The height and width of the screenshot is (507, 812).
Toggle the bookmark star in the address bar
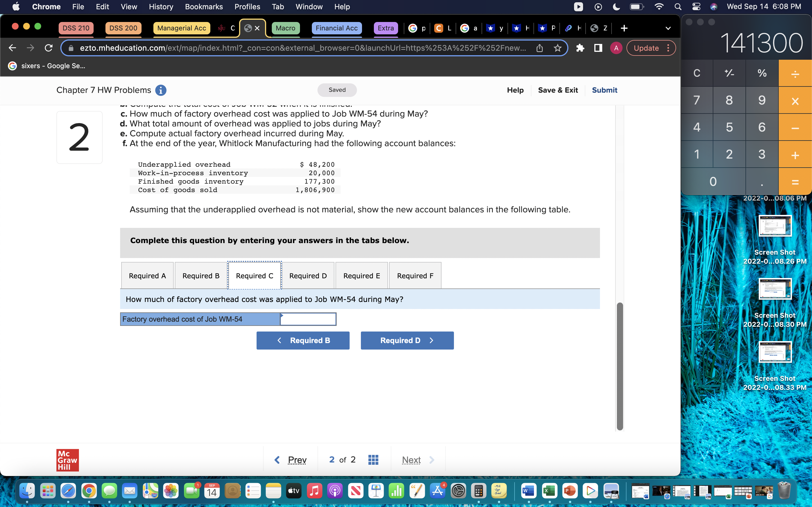[557, 48]
